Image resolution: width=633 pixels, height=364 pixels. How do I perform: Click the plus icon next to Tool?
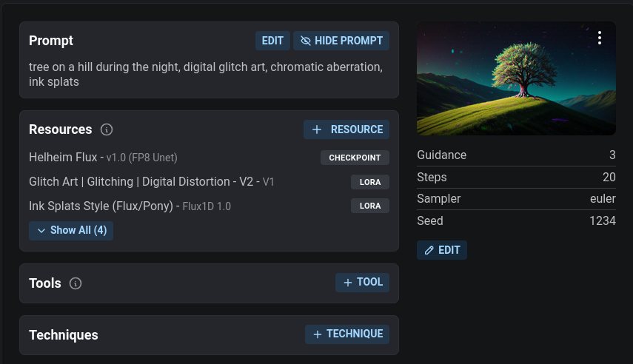(x=347, y=283)
